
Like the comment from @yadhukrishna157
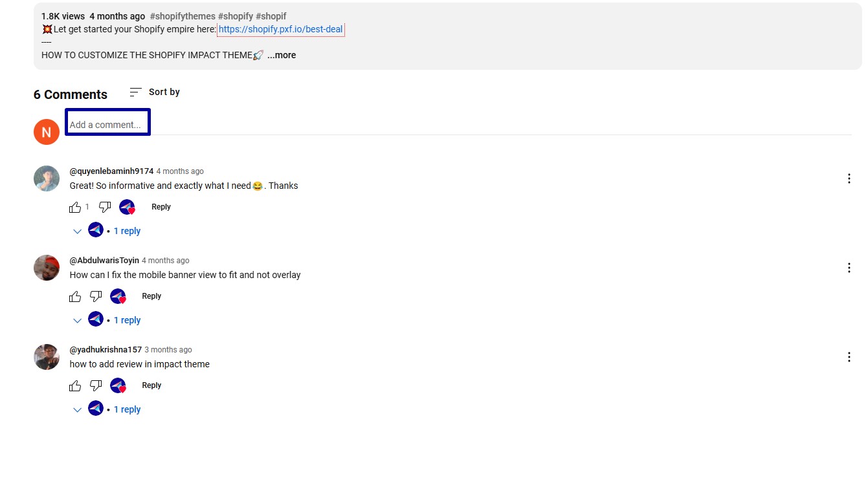coord(75,385)
